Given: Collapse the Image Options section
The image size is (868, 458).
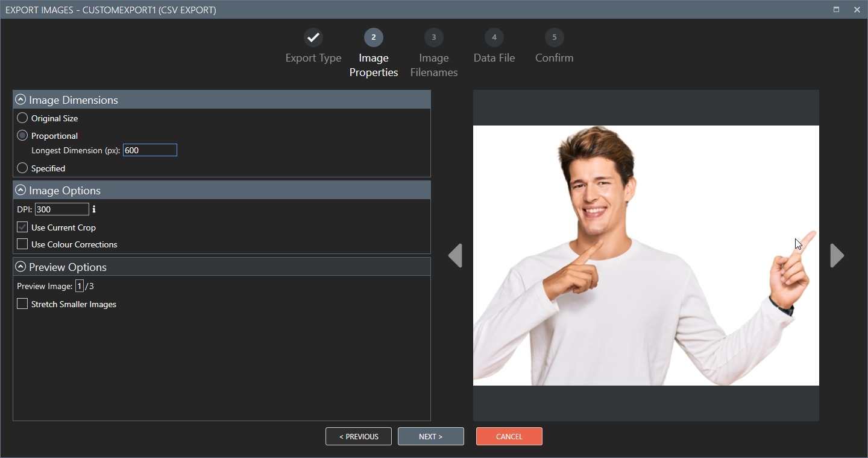Looking at the screenshot, I should tap(21, 189).
